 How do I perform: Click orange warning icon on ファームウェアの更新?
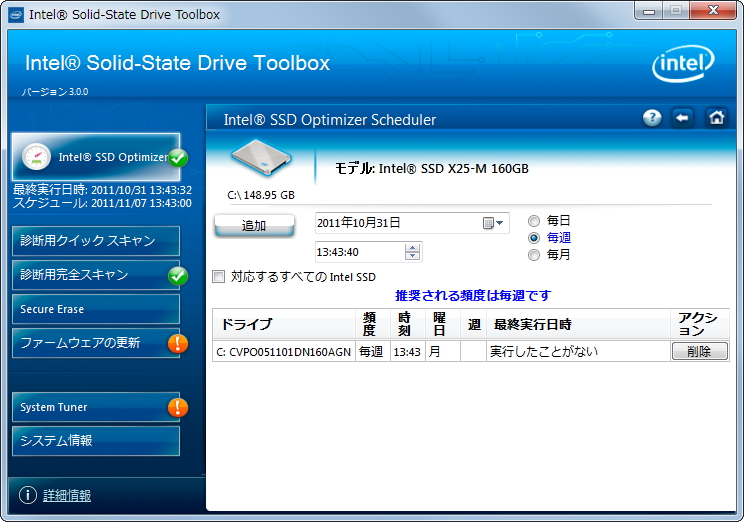pyautogui.click(x=178, y=343)
